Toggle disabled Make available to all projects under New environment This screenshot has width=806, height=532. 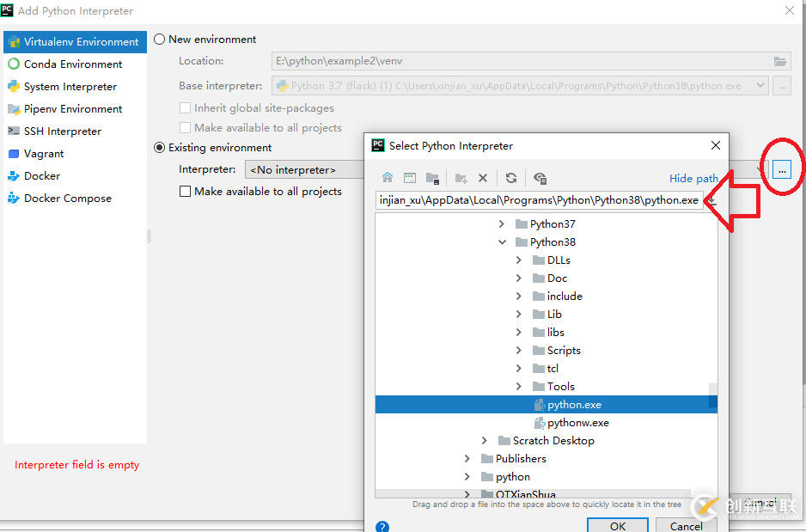click(185, 127)
